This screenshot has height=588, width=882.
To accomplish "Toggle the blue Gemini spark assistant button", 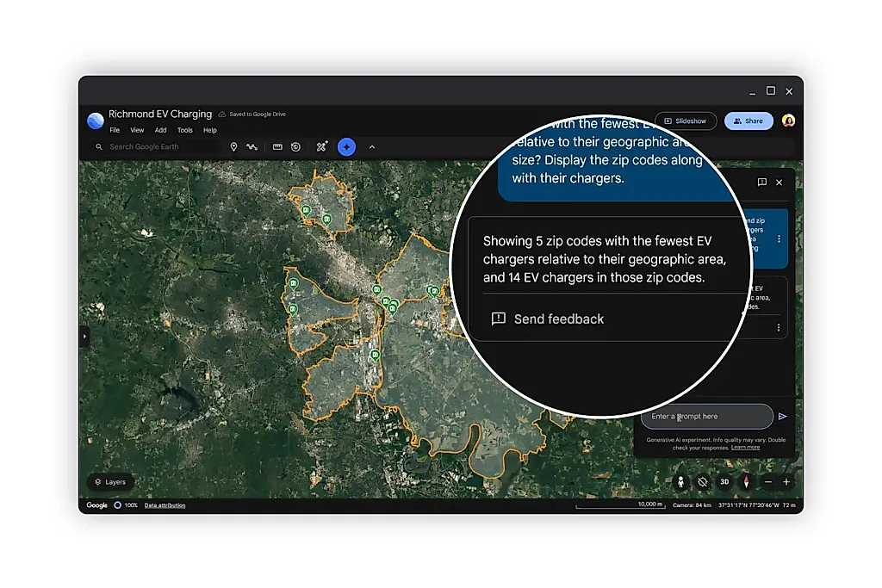I will tap(346, 146).
